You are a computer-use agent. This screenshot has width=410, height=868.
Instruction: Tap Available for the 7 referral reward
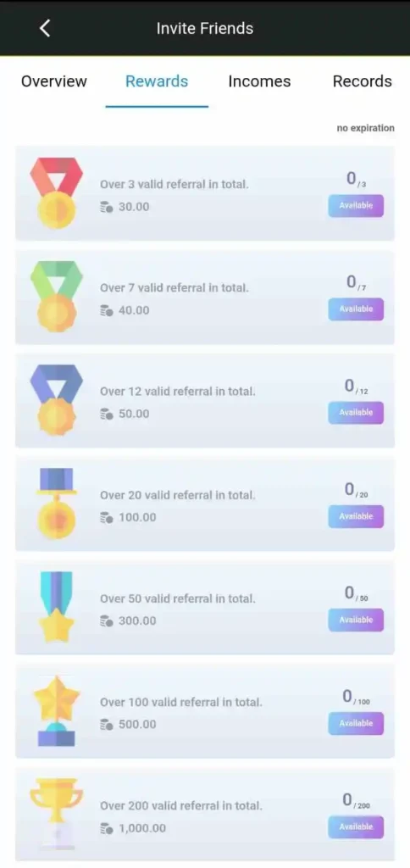pyautogui.click(x=356, y=309)
